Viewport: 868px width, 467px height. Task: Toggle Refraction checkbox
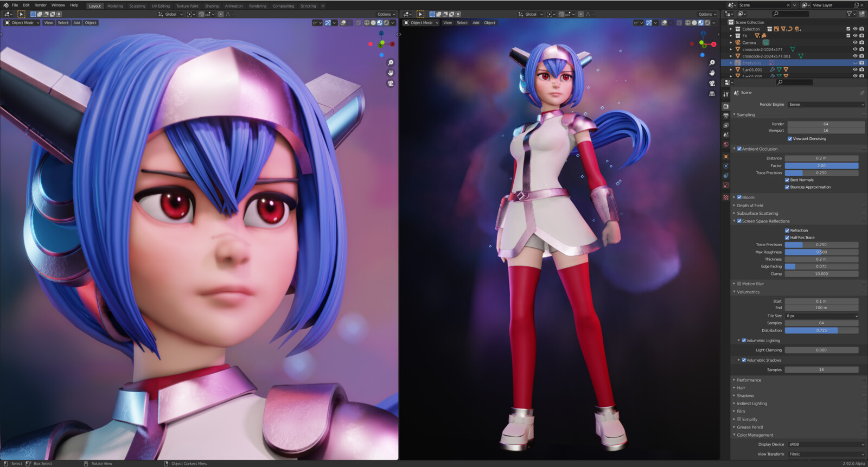click(x=787, y=231)
